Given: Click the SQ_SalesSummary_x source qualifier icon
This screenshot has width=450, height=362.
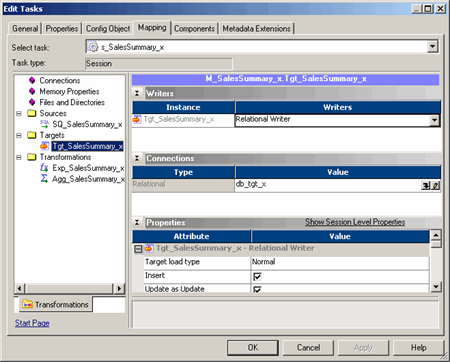Looking at the screenshot, I should 44,124.
